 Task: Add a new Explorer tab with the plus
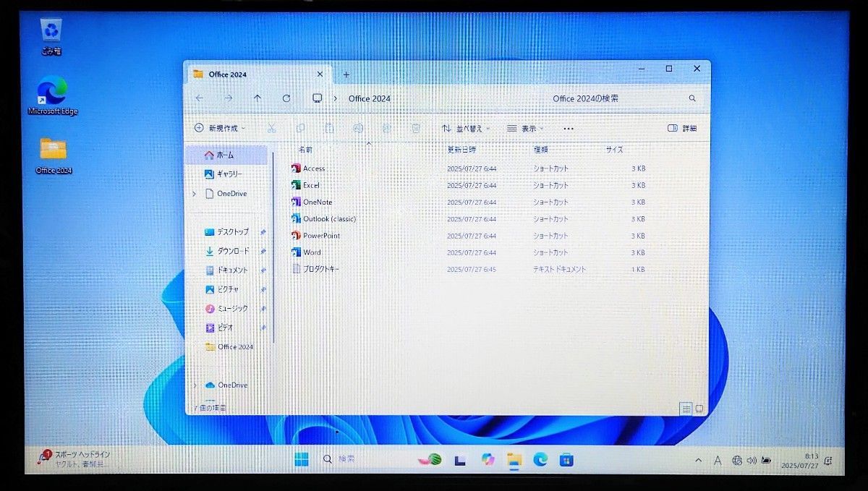pos(346,74)
